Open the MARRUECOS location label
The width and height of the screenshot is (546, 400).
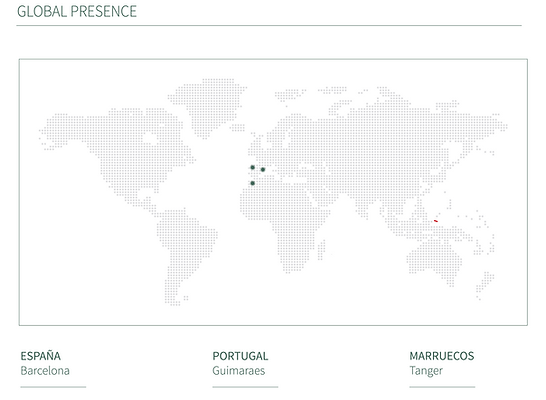[442, 356]
